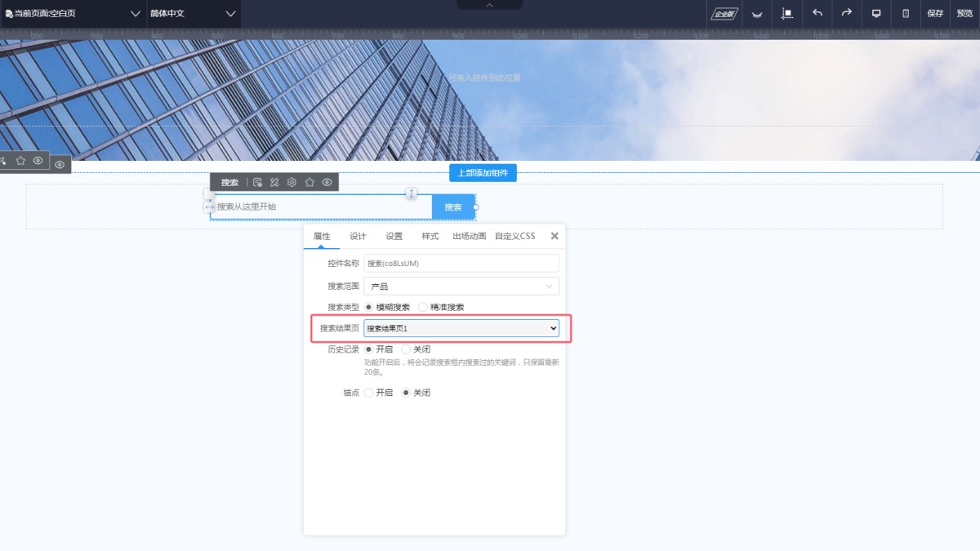The image size is (980, 551).
Task: Expand the 简体中文 language dropdown
Action: click(193, 14)
